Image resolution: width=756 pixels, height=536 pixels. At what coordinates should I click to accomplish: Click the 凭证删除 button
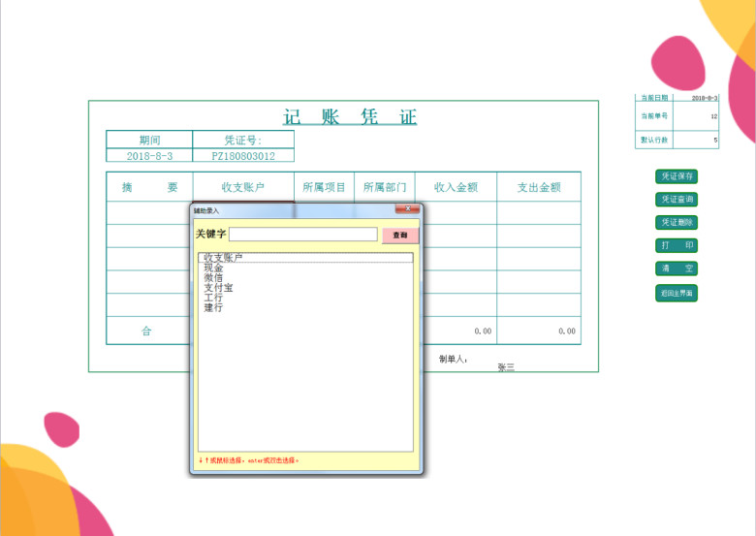point(677,222)
